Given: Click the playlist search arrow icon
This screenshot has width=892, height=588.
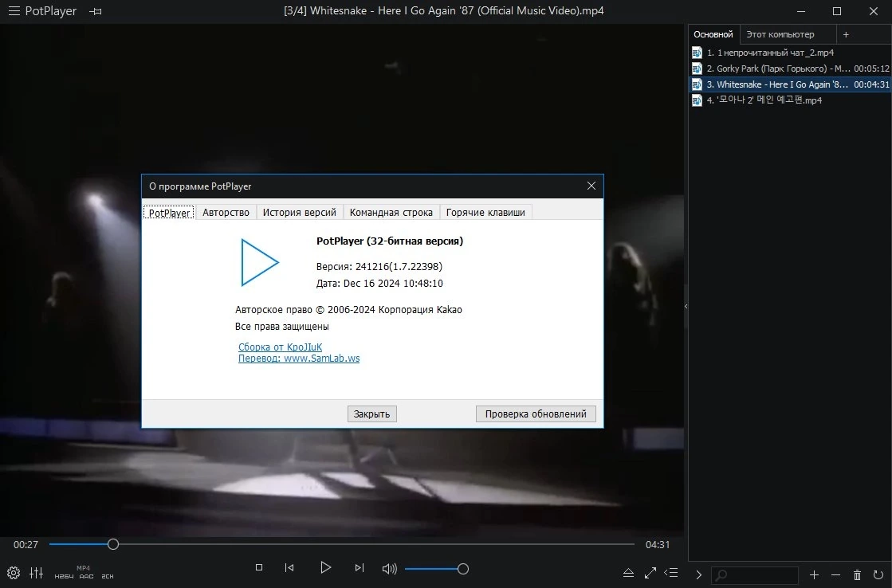Looking at the screenshot, I should coord(698,575).
